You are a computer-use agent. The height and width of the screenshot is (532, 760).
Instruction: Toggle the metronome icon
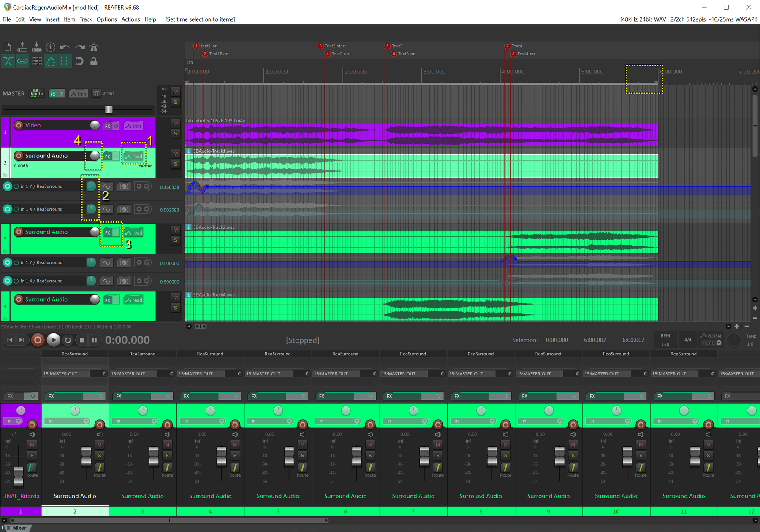94,47
